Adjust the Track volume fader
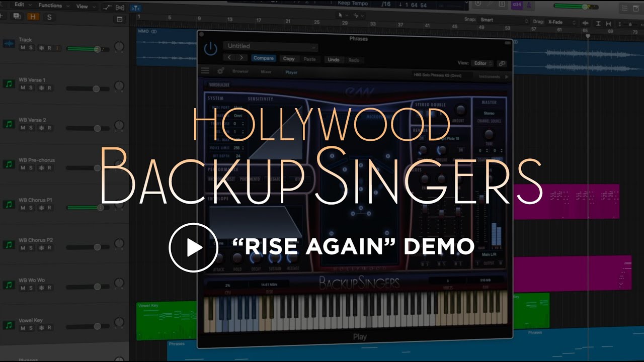Viewport: 644px width, 362px height. [98, 49]
